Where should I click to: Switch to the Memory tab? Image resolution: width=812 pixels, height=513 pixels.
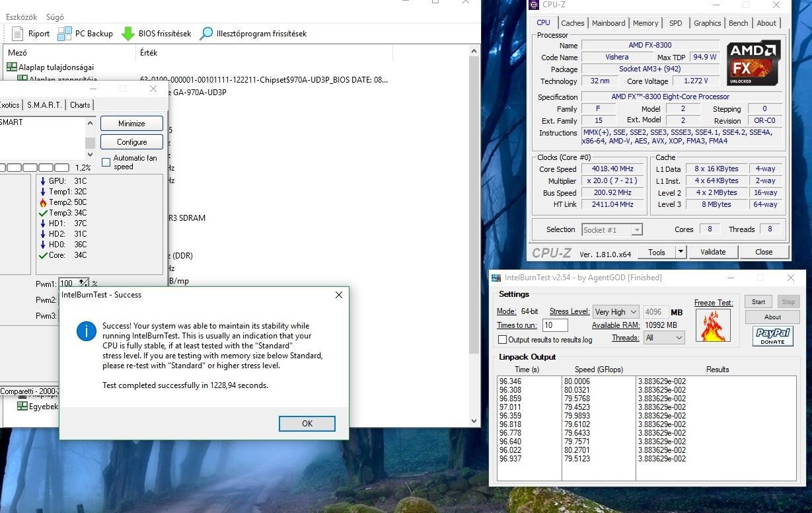coord(646,23)
